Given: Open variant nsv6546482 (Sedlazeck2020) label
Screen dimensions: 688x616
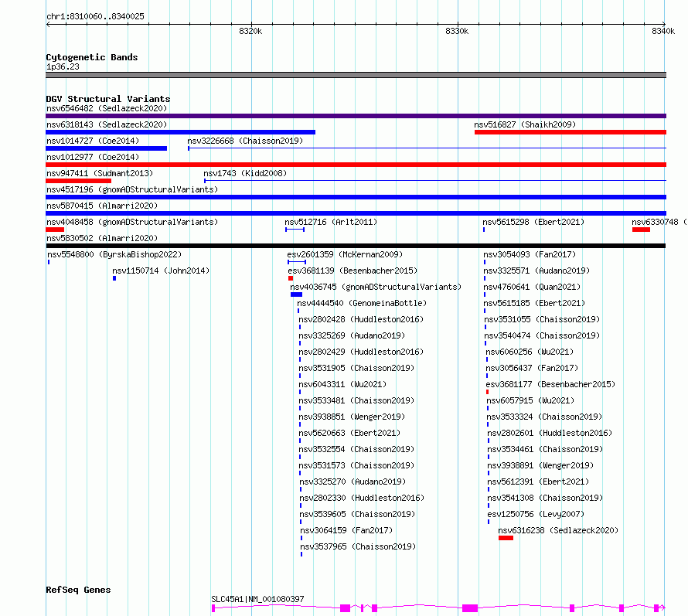Looking at the screenshot, I should (107, 108).
